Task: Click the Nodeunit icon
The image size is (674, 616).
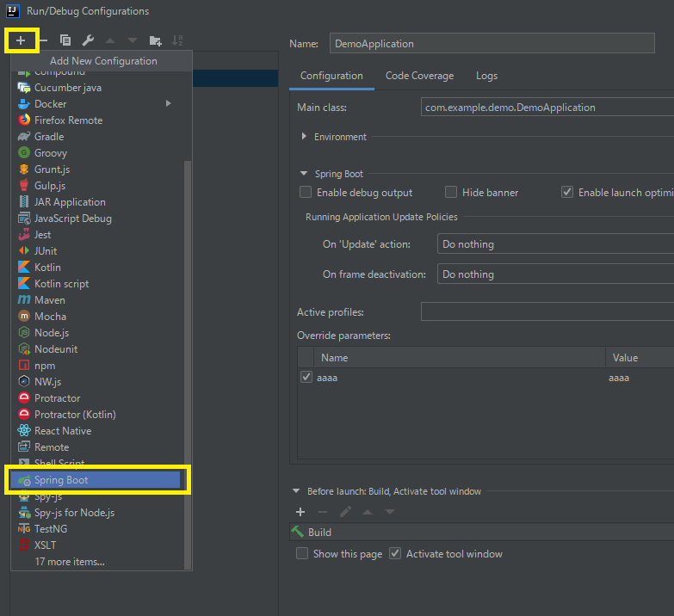Action: (x=24, y=348)
